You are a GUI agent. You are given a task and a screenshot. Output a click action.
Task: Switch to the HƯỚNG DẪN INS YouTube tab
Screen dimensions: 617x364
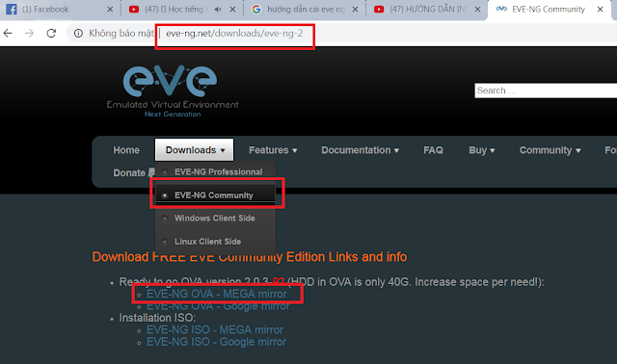tap(428, 10)
